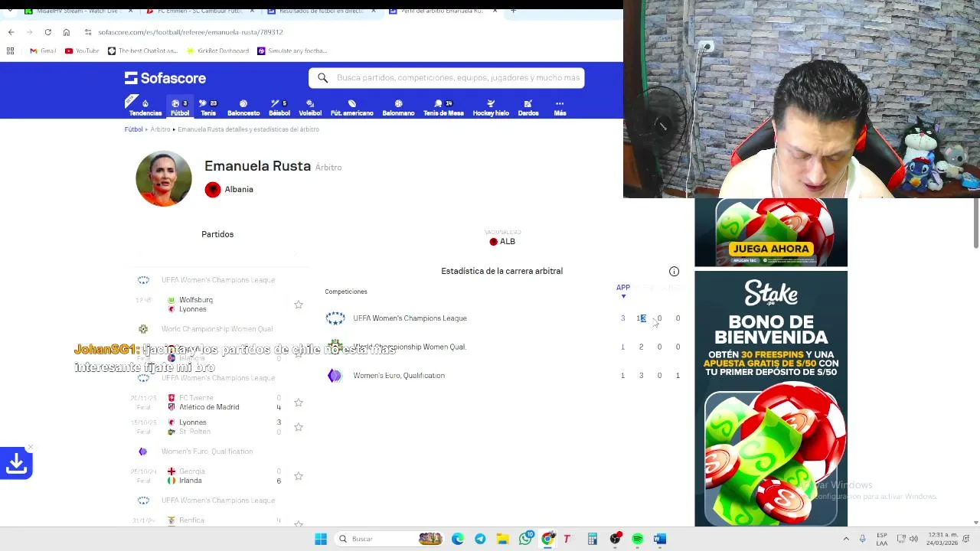Select the Balonmano sport icon

(x=398, y=107)
